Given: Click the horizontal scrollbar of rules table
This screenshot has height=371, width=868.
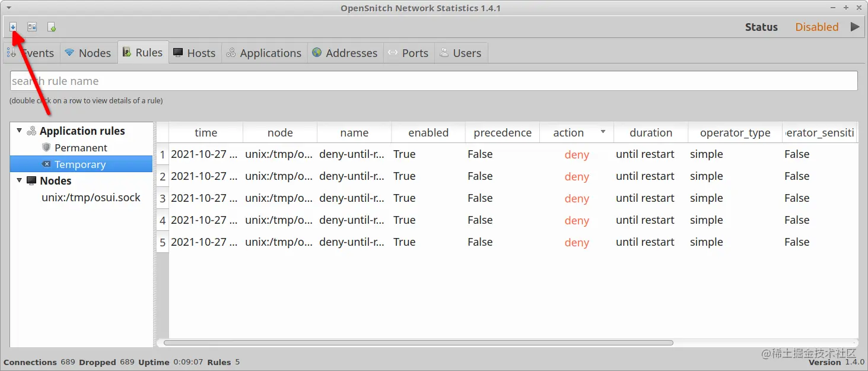Looking at the screenshot, I should click(x=418, y=343).
